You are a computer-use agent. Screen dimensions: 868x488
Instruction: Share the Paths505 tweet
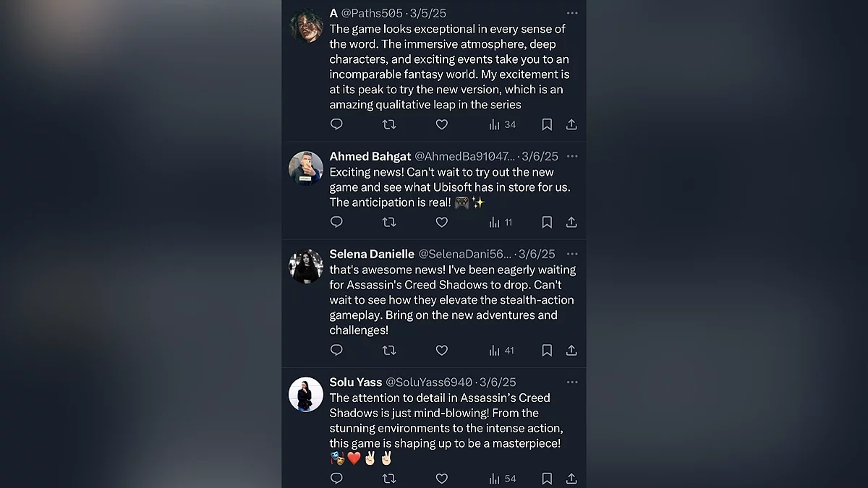click(x=571, y=124)
